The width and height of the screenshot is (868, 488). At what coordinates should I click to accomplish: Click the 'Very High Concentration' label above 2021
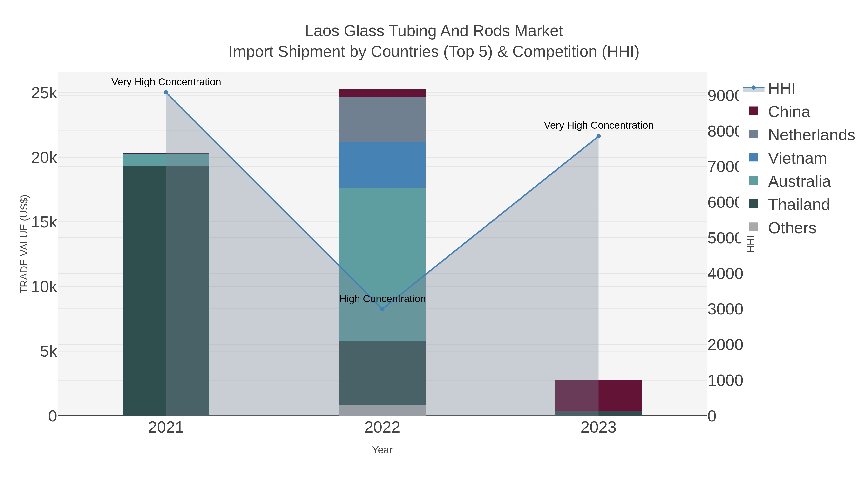click(166, 82)
